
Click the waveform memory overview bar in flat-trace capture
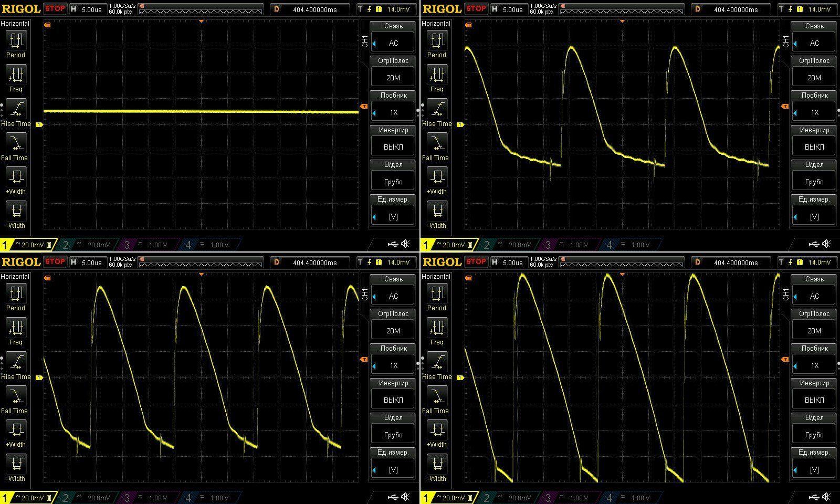pos(201,9)
